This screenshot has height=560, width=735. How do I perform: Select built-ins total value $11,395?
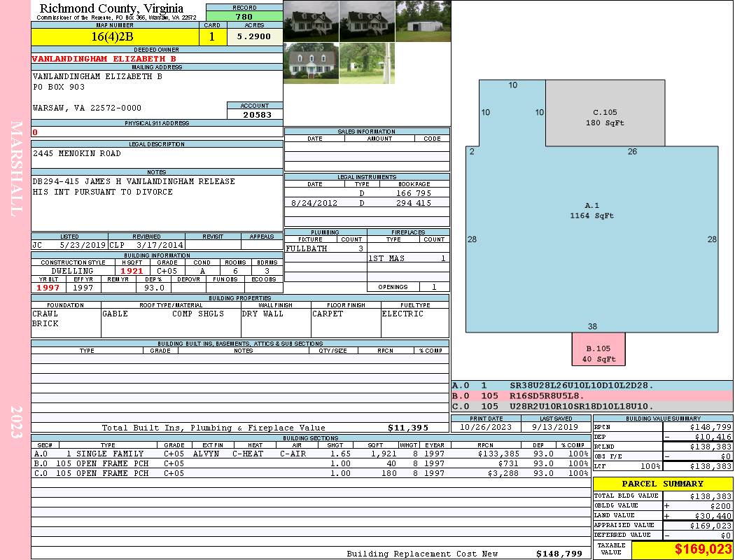click(408, 428)
